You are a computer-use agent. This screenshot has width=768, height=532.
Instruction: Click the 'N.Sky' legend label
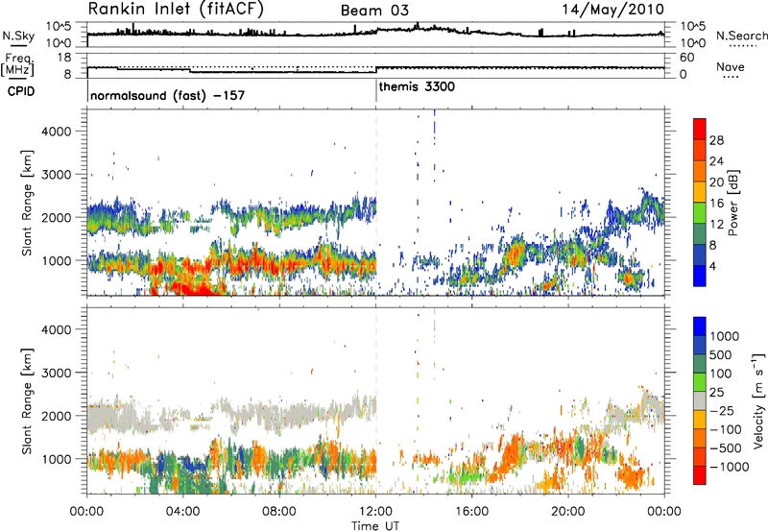tap(18, 36)
